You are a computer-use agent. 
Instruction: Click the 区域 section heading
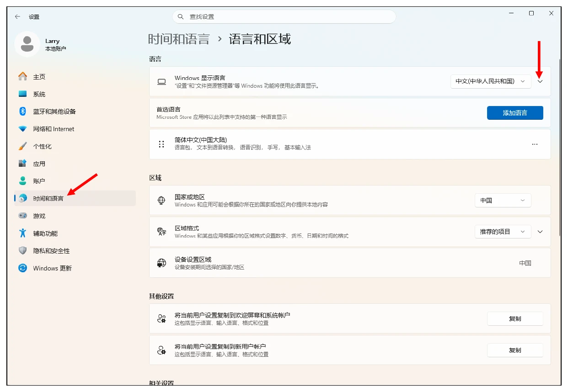(155, 178)
